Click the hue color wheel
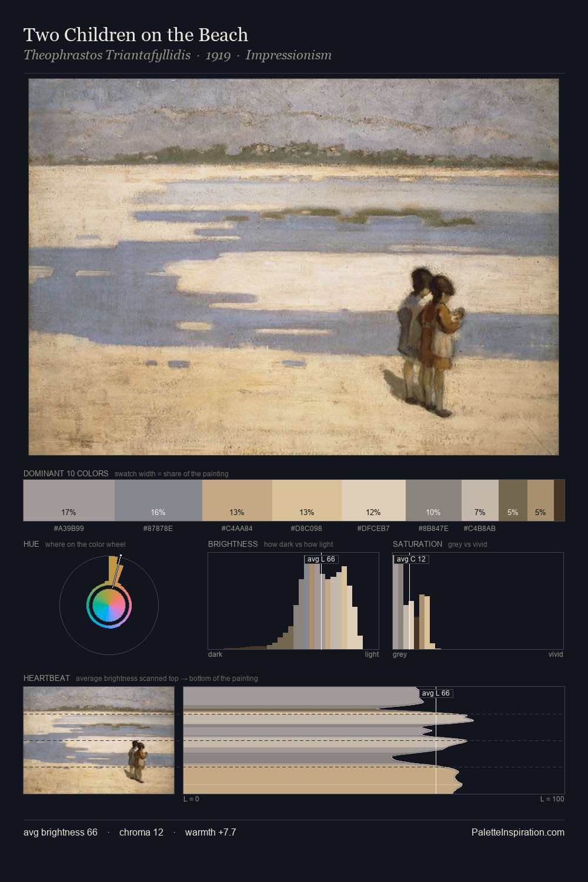This screenshot has width=588, height=882. click(109, 605)
